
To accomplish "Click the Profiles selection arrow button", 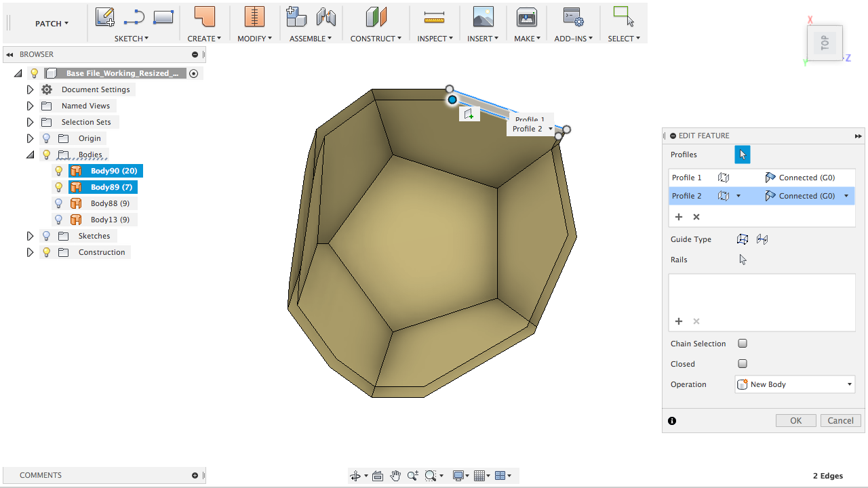I will tap(743, 155).
